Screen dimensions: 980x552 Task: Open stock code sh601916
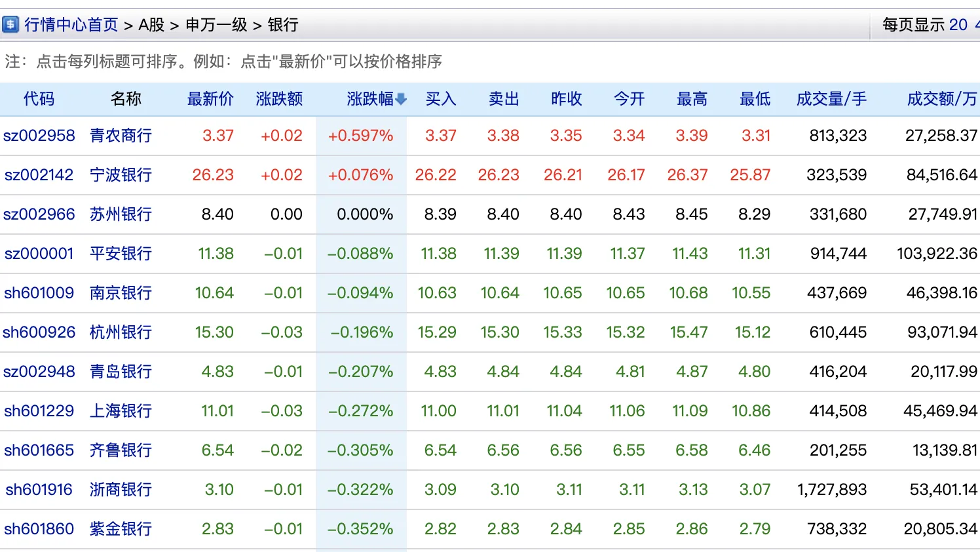pos(39,490)
